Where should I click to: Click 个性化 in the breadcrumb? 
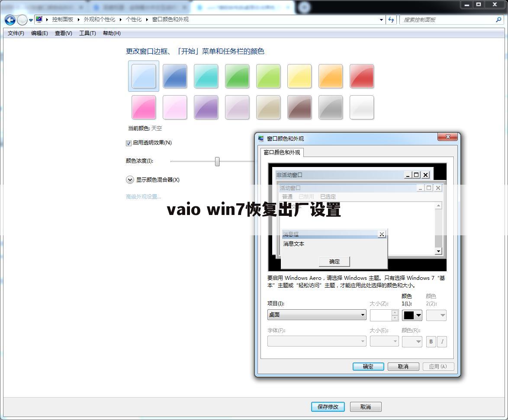tap(134, 19)
